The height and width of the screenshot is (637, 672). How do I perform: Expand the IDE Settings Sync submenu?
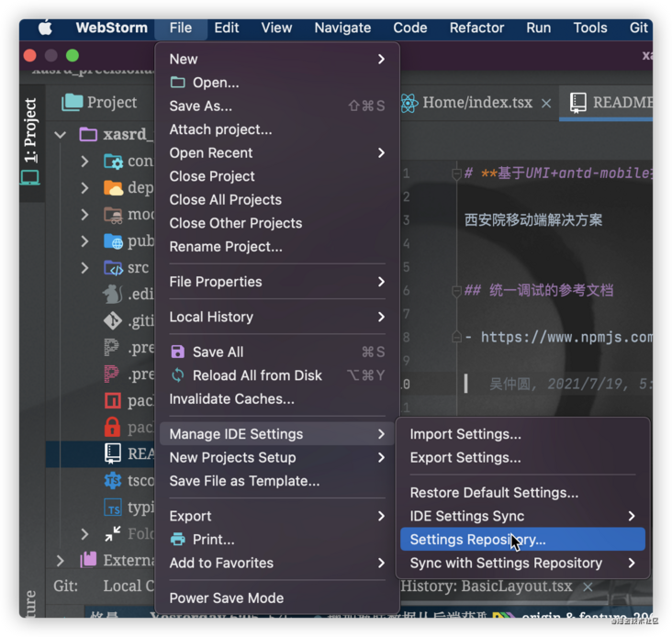(x=522, y=516)
